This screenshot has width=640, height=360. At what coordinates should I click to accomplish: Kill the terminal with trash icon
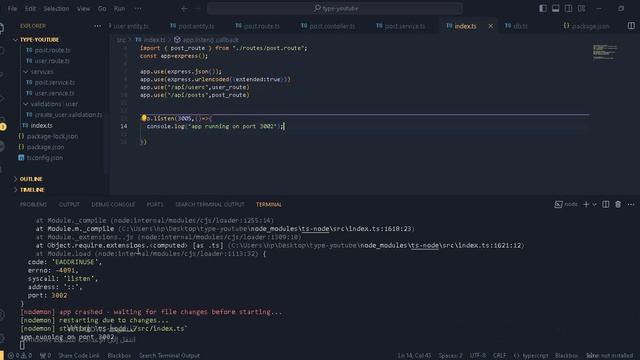(x=618, y=204)
